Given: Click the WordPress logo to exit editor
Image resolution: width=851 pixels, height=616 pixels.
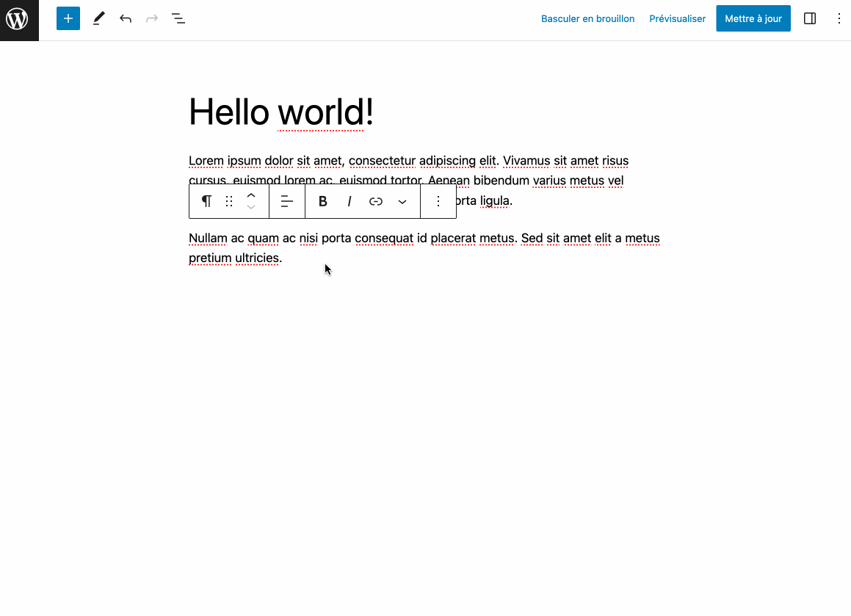Looking at the screenshot, I should tap(19, 19).
